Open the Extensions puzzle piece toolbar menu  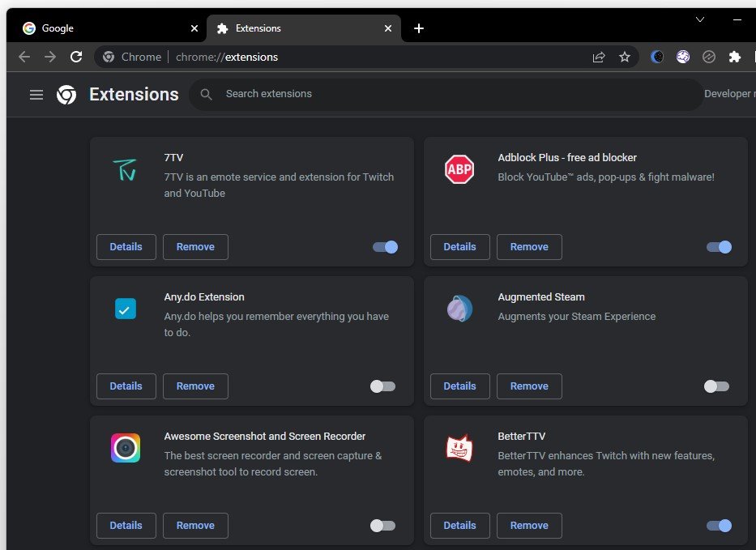(735, 57)
